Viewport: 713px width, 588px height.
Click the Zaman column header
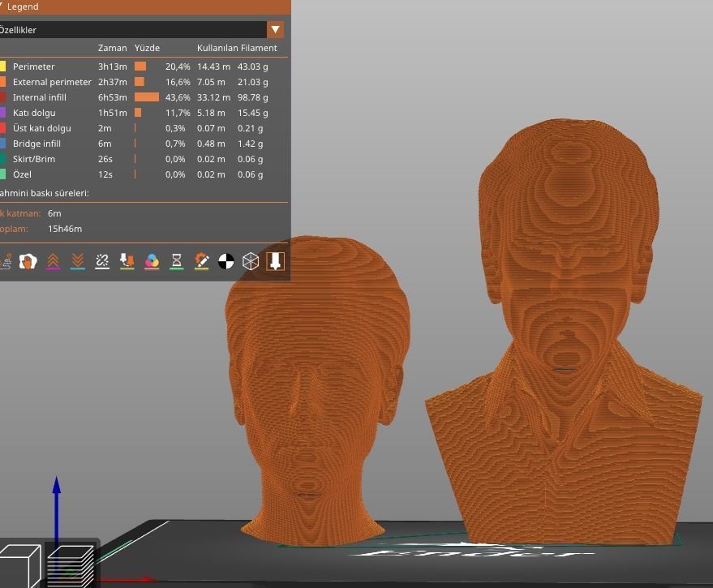tap(112, 48)
